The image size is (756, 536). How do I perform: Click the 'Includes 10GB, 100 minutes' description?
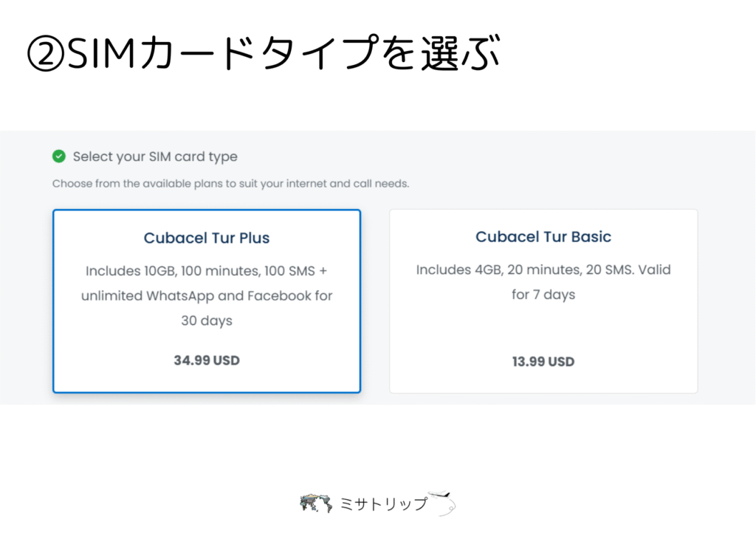[207, 295]
